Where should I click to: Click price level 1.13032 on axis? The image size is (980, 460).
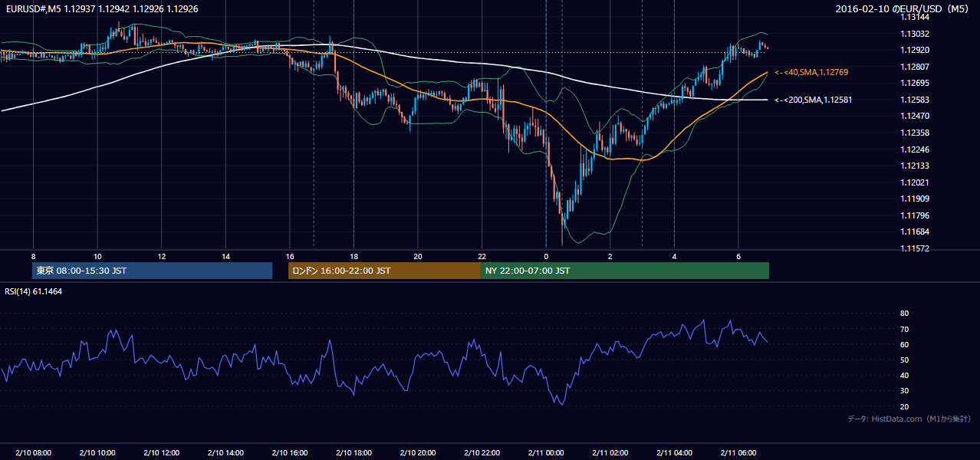click(915, 34)
